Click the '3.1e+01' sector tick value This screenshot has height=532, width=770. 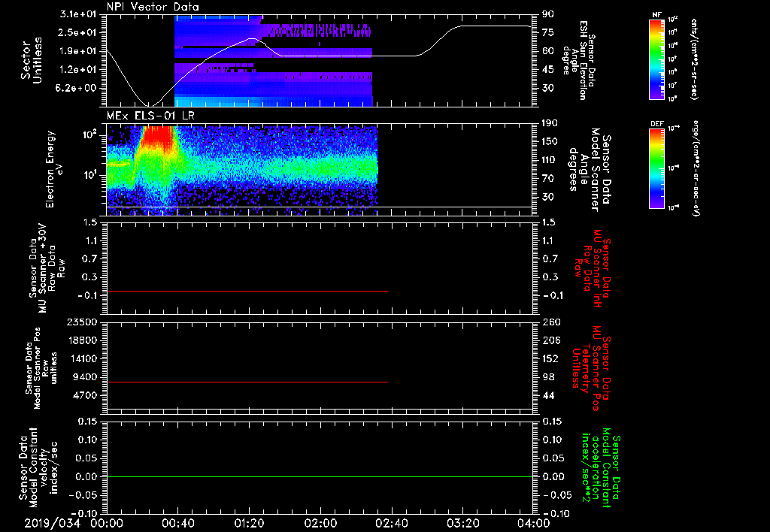[x=78, y=14]
